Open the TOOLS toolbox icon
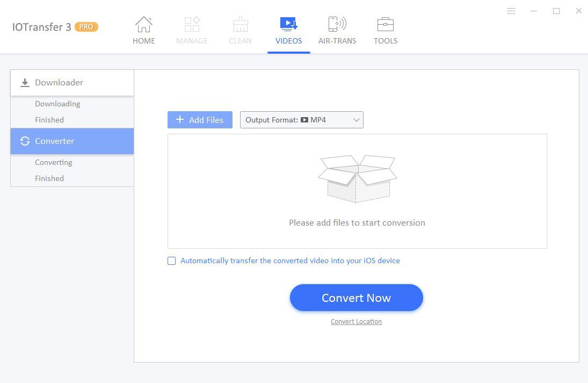 [x=385, y=25]
